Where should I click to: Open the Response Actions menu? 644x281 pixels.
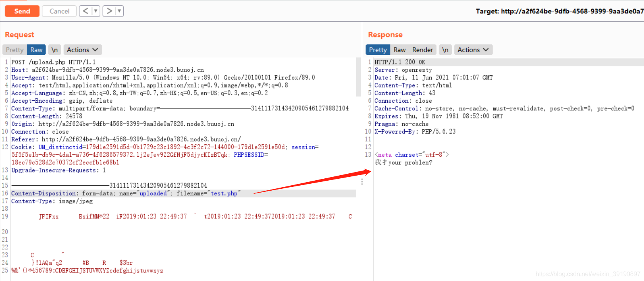click(473, 50)
